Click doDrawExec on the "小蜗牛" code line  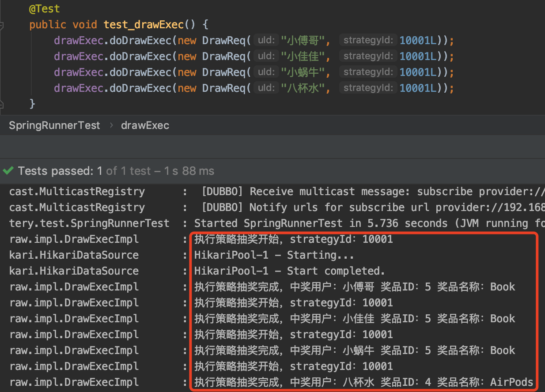[140, 72]
